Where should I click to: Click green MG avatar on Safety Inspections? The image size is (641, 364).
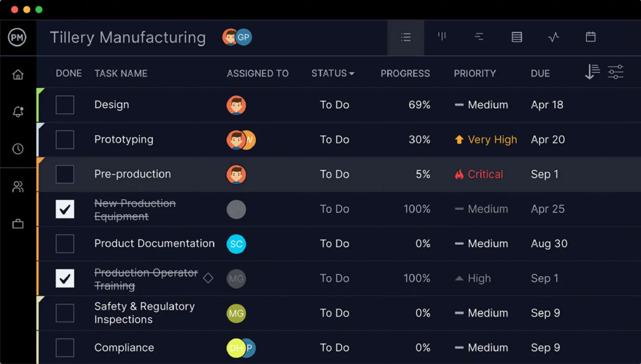tap(236, 313)
